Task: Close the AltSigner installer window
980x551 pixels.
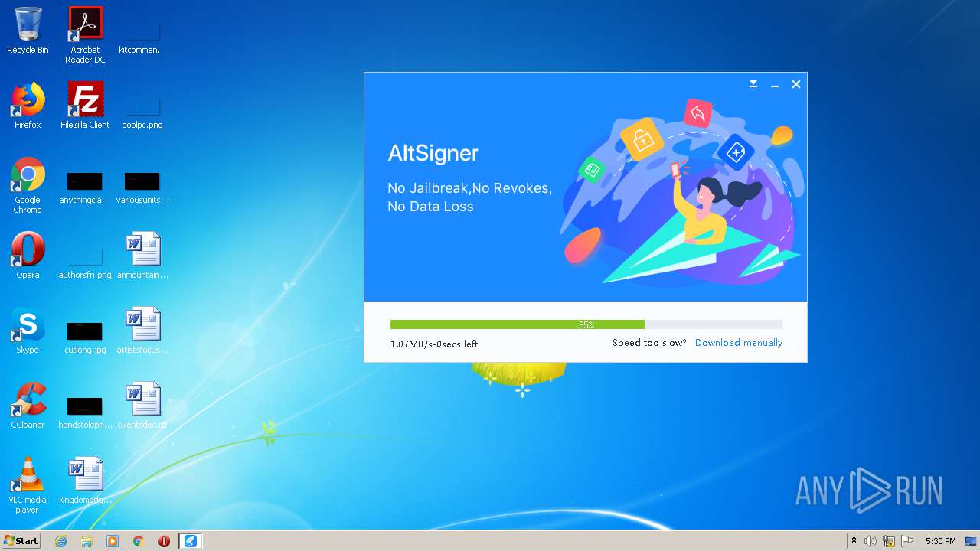Action: 796,84
